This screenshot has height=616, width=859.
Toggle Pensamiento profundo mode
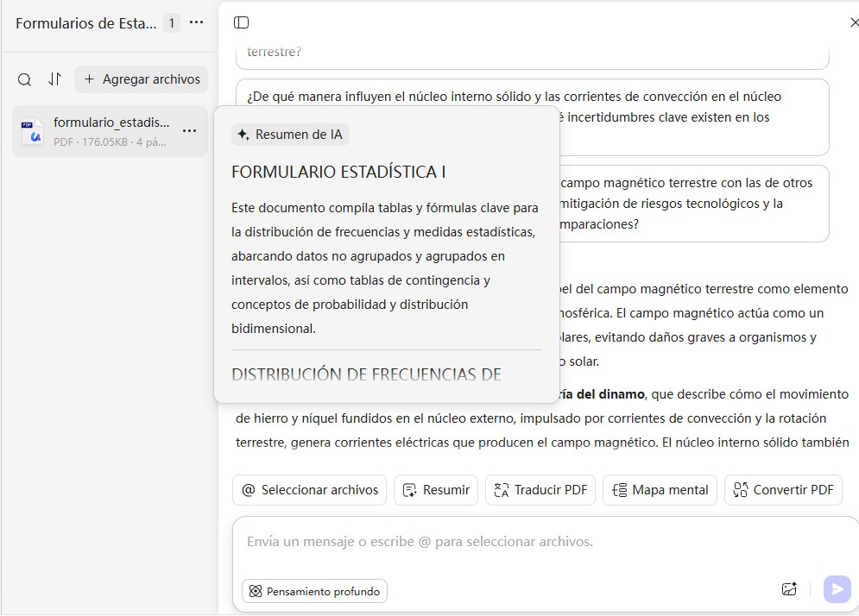coord(314,591)
